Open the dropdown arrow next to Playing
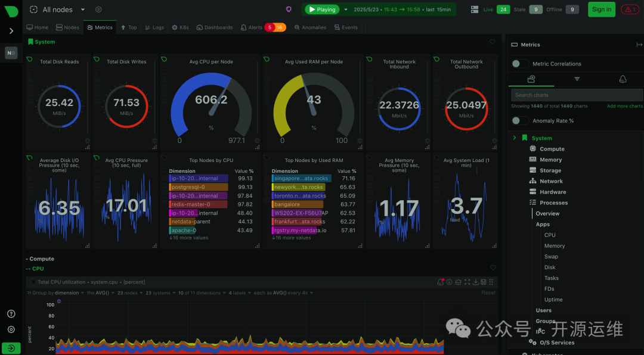644x355 pixels. click(346, 10)
